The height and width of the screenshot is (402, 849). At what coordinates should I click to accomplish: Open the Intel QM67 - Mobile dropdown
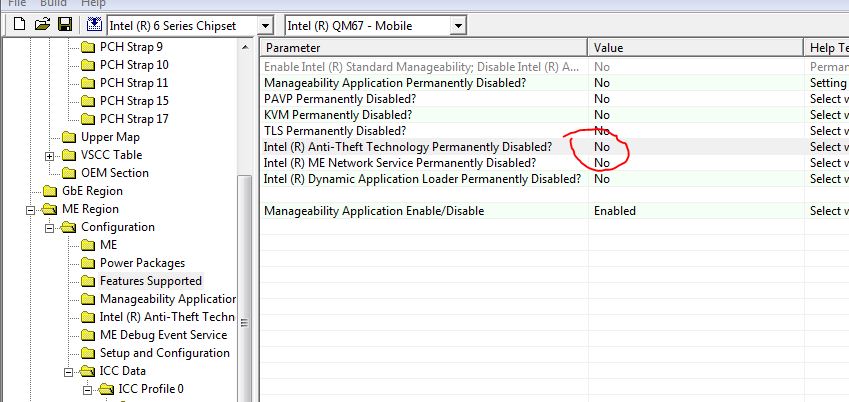(x=458, y=25)
